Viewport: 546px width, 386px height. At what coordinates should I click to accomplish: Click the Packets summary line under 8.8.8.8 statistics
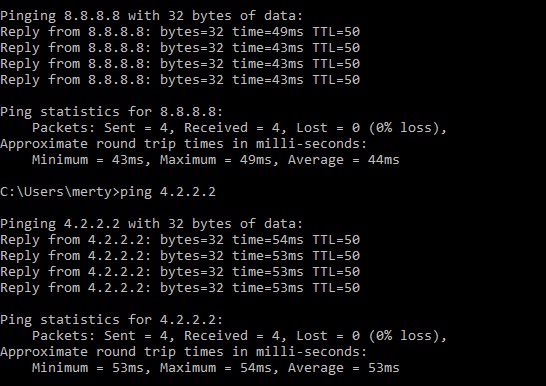pos(240,128)
